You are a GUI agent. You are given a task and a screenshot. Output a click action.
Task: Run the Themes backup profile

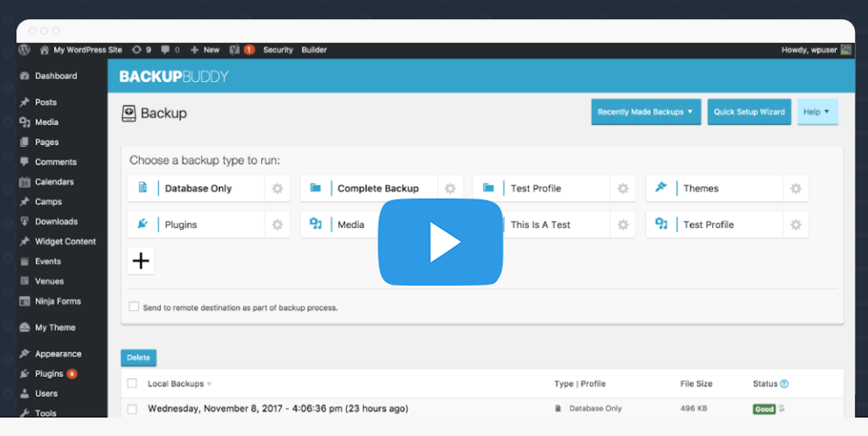pyautogui.click(x=701, y=189)
